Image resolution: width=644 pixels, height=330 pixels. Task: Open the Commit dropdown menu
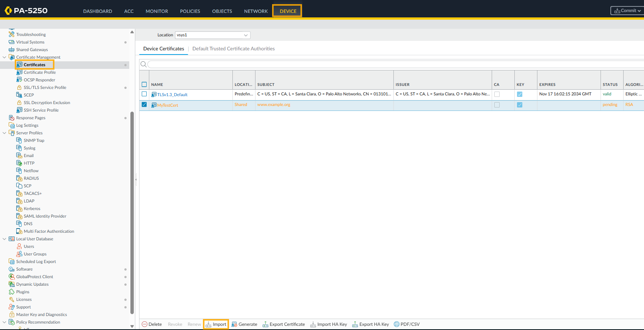627,11
